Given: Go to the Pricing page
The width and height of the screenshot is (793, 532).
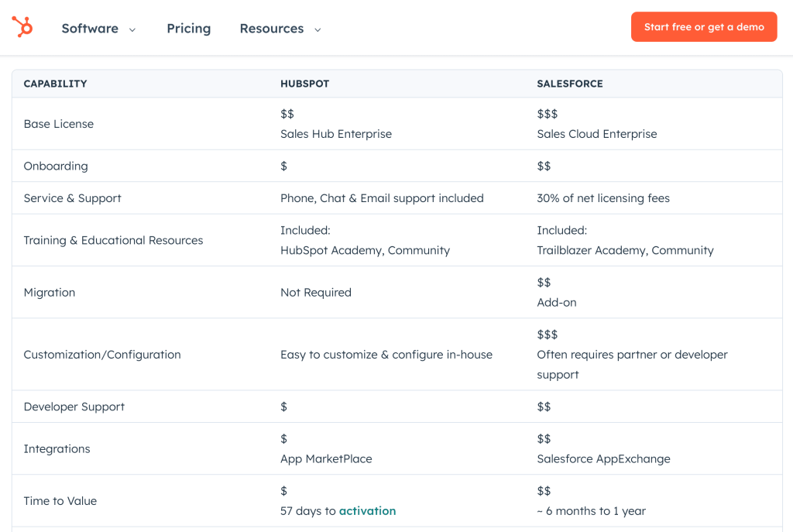Looking at the screenshot, I should (x=189, y=29).
